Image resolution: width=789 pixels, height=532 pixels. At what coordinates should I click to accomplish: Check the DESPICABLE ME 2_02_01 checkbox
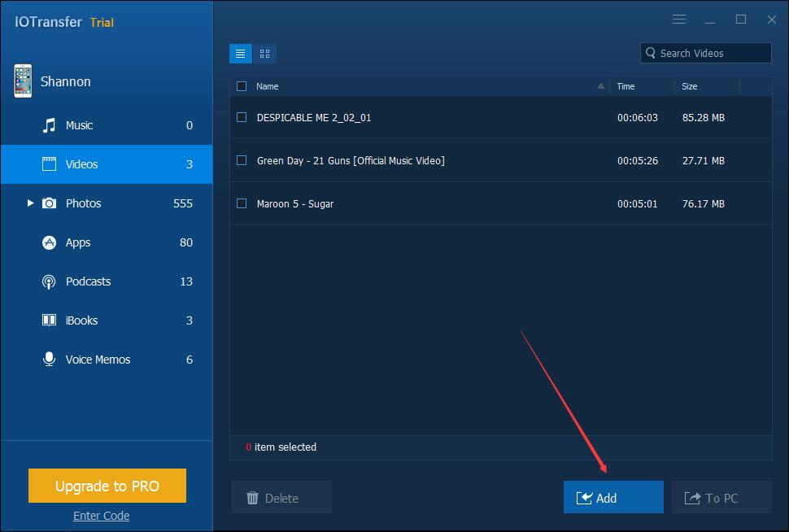click(242, 117)
